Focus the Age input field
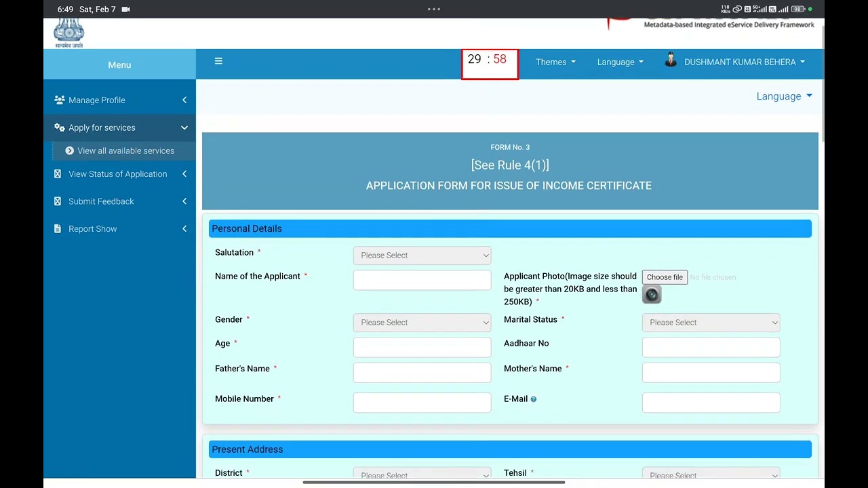868x488 pixels. [x=422, y=347]
